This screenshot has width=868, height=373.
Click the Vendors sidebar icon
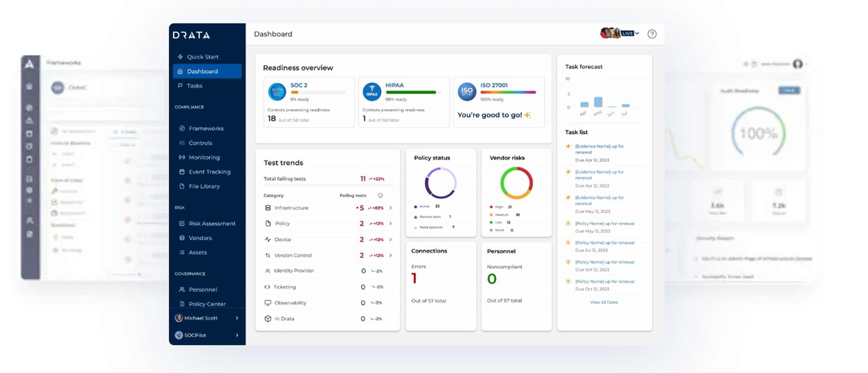[182, 238]
